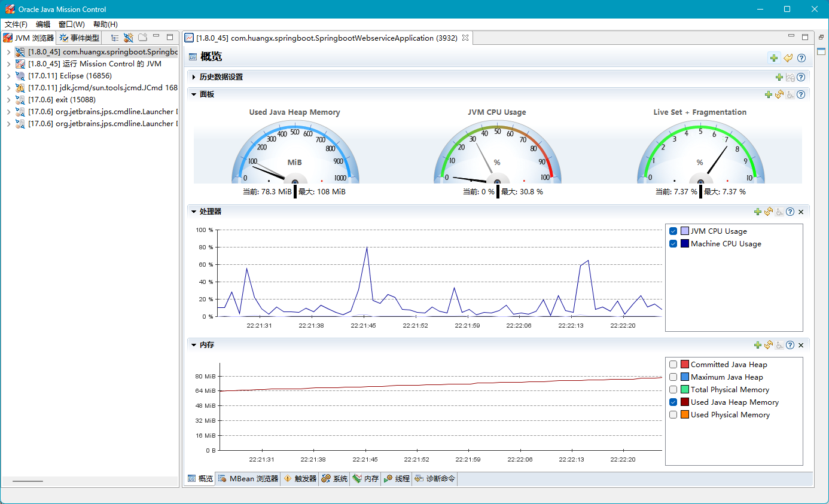The width and height of the screenshot is (829, 504).
Task: Click the blue window icon on right sidebar
Action: pyautogui.click(x=821, y=51)
